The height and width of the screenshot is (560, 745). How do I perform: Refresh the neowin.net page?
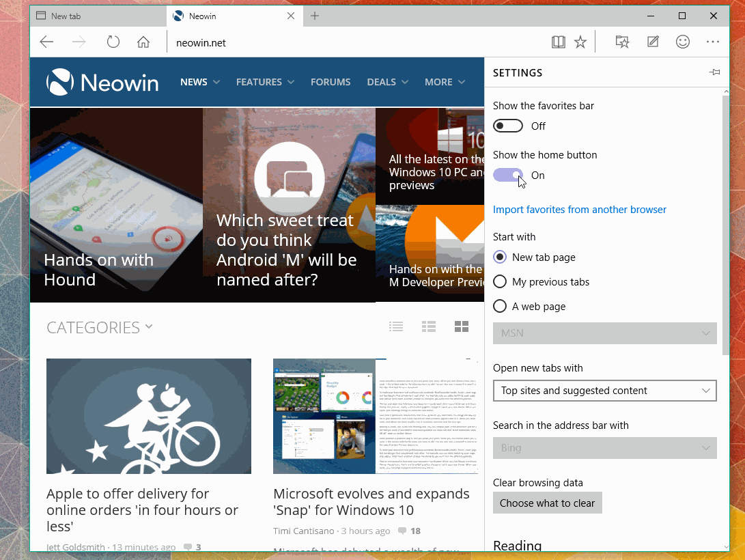coord(113,42)
